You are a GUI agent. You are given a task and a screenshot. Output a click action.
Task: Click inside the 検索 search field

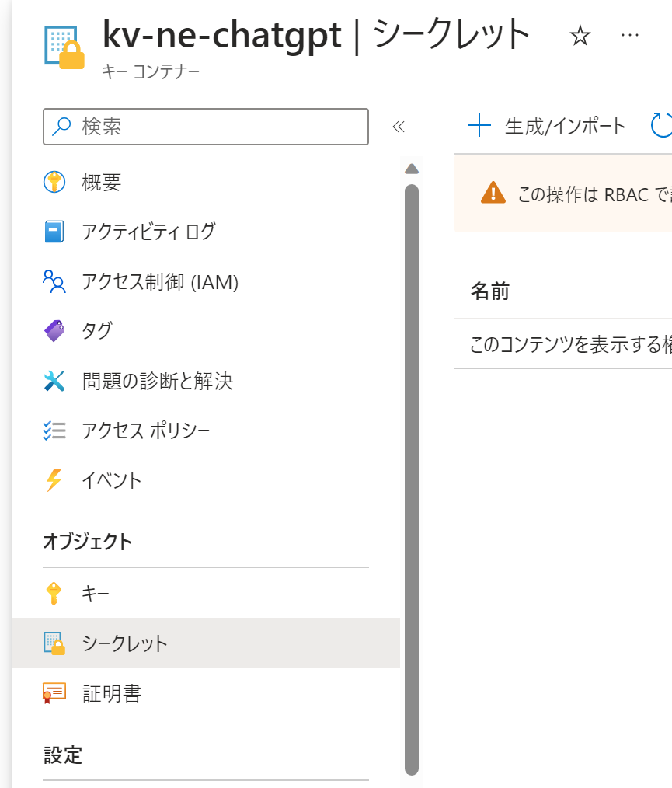[x=218, y=127]
